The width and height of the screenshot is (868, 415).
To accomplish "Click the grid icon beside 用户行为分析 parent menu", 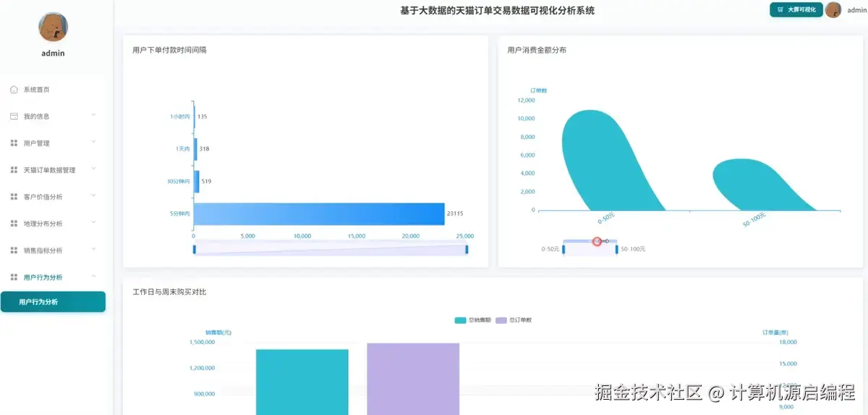I will point(14,277).
